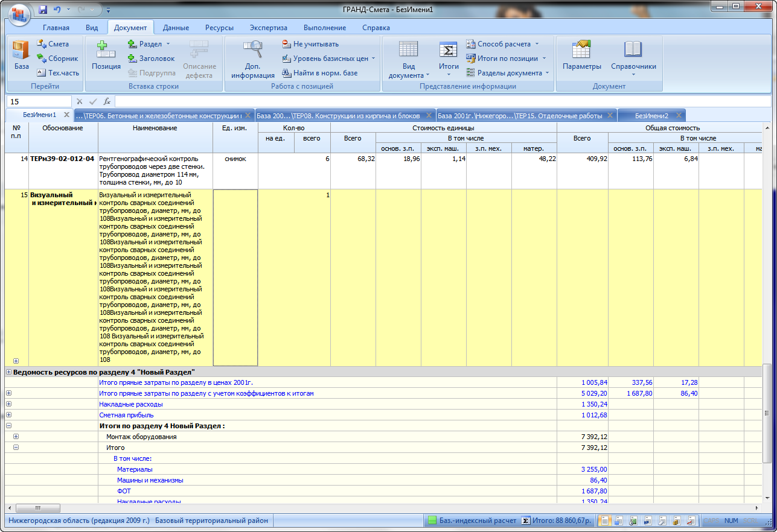Click the save icon in quick access toolbar
The height and width of the screenshot is (532, 777).
point(43,10)
